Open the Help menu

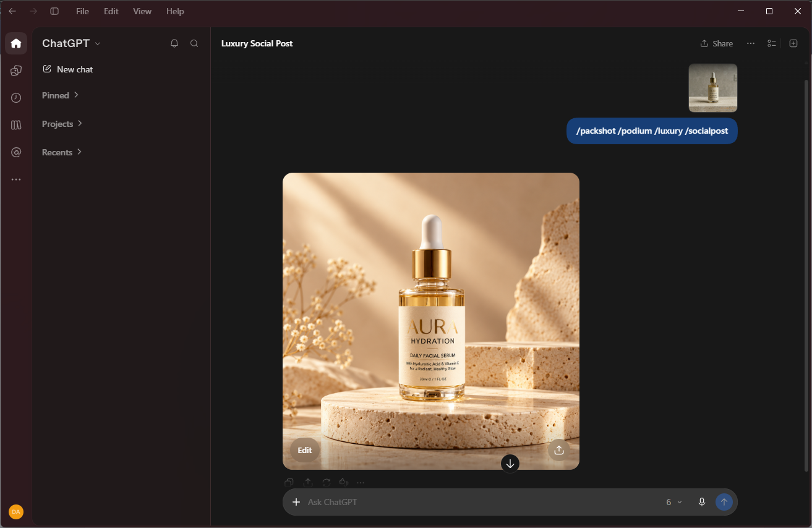point(176,11)
